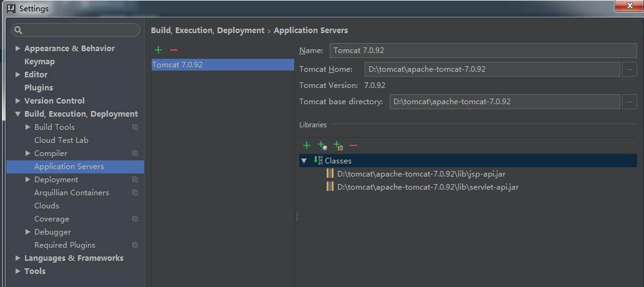The image size is (644, 287).
Task: Expand the Debugger subtree
Action: [28, 232]
